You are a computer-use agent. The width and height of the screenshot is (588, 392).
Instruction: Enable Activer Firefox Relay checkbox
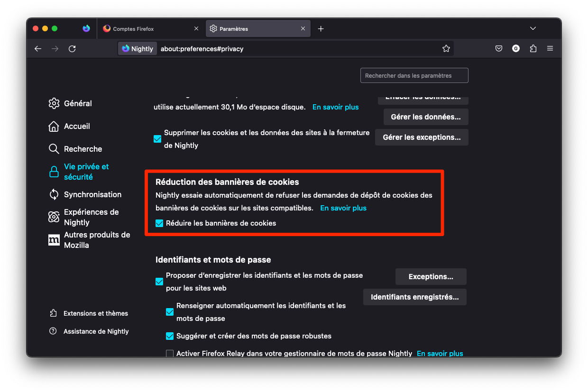click(170, 354)
